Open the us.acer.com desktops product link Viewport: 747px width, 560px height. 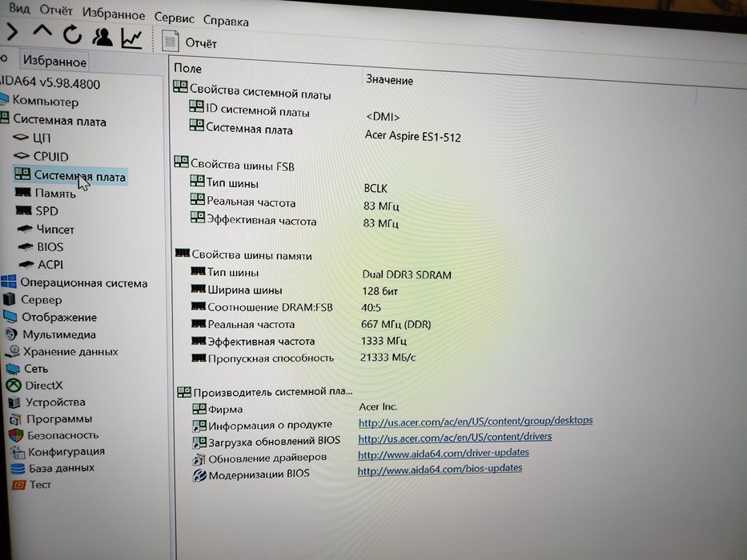pyautogui.click(x=476, y=421)
